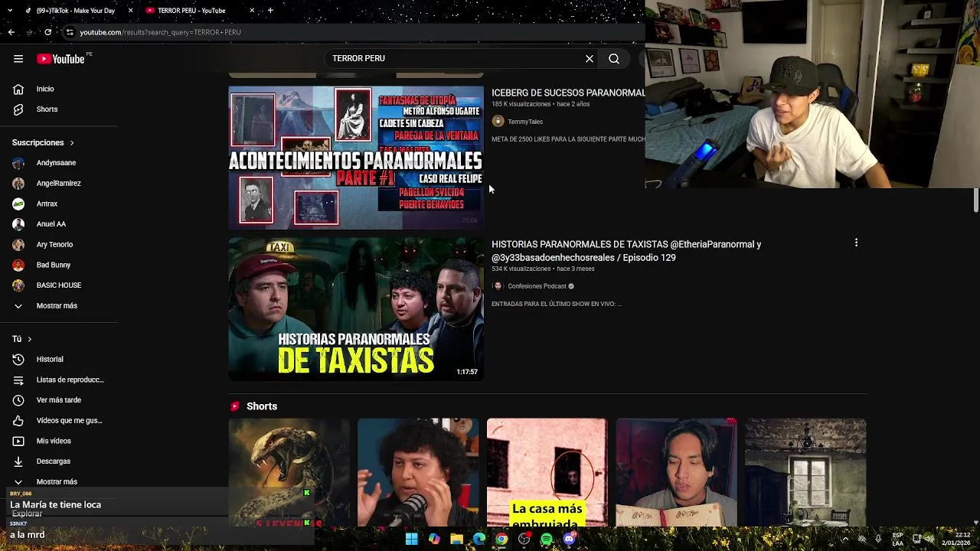Close the TikTok tab
This screenshot has width=980, height=551.
pyautogui.click(x=130, y=10)
